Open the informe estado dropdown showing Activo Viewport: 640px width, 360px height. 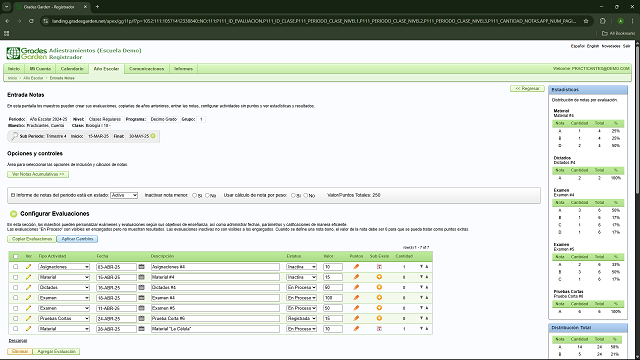(x=124, y=196)
